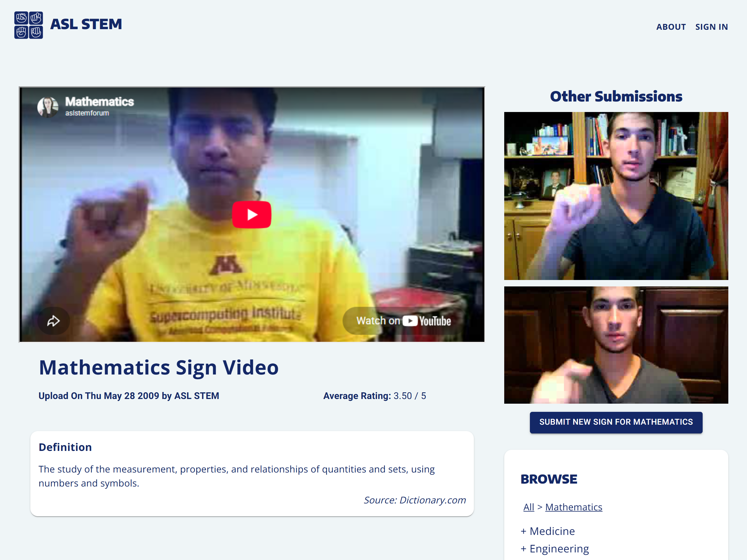Viewport: 747px width, 560px height.
Task: Click the Other Submissions heading
Action: click(x=616, y=96)
